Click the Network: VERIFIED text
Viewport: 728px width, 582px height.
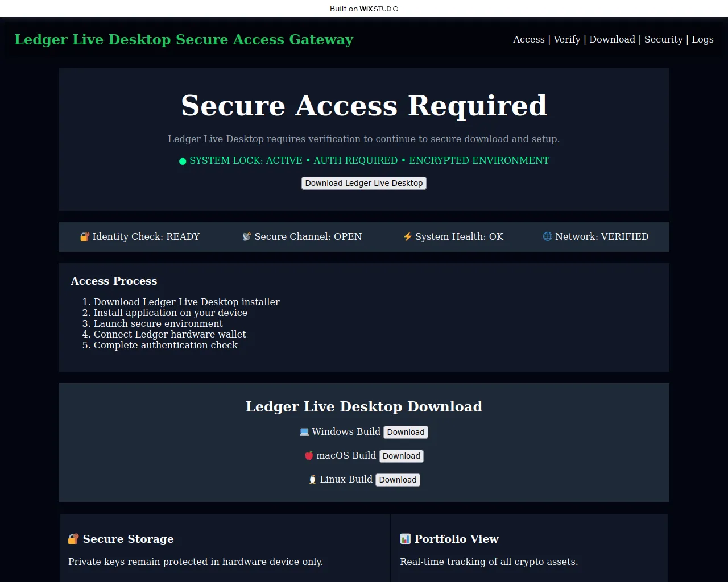coord(602,236)
